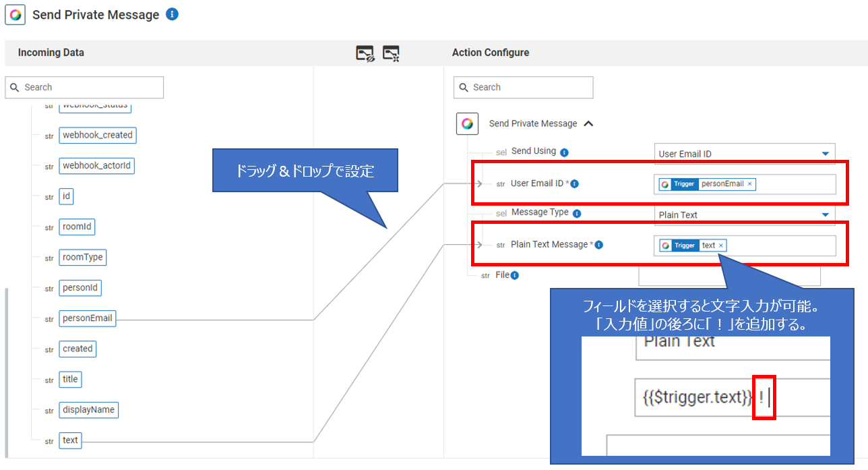Viewport: 868px width, 470px height.
Task: Click the info icon beside Plain Text Message
Action: click(x=599, y=245)
